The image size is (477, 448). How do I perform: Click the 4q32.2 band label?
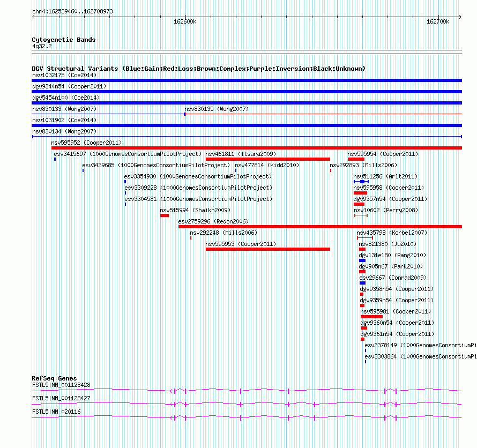click(x=42, y=46)
